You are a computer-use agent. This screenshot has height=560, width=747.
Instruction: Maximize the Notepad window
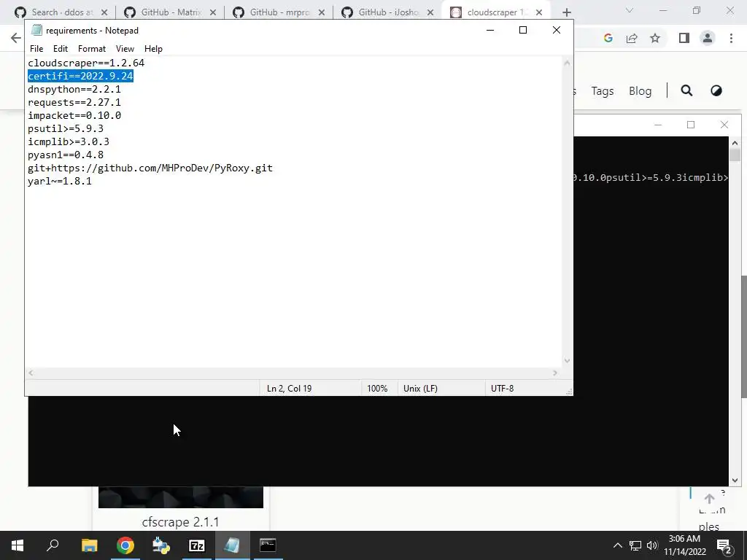point(522,30)
